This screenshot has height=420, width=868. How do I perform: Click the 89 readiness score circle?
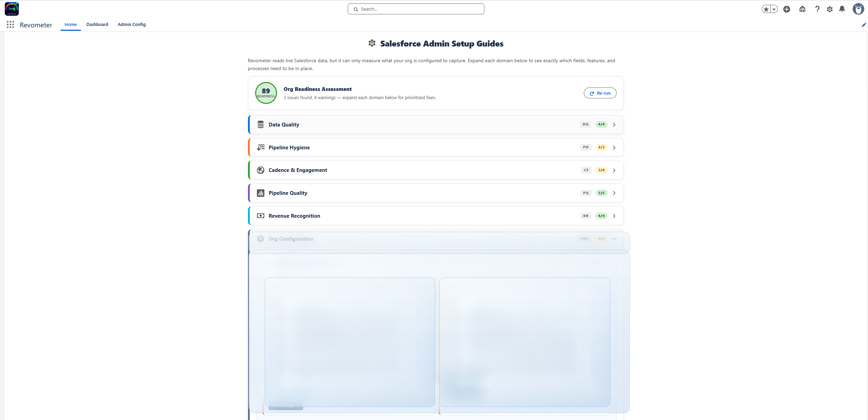click(266, 93)
